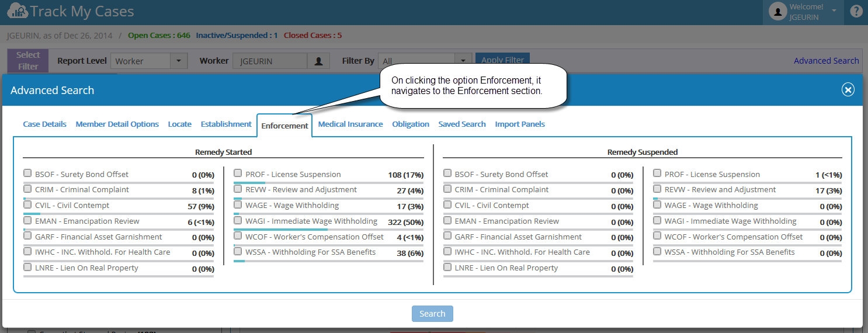This screenshot has width=868, height=333.
Task: Switch to Member Detail Options tab
Action: [117, 124]
